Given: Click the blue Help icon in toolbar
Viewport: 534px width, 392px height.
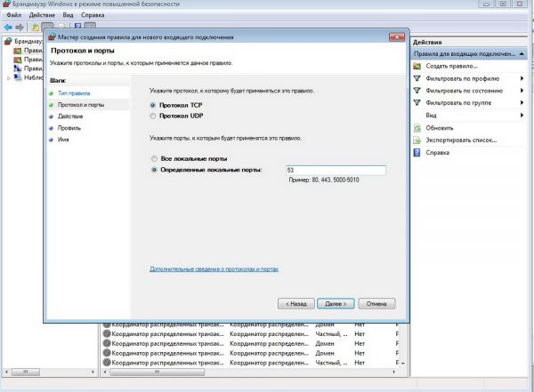Looking at the screenshot, I should [x=78, y=27].
